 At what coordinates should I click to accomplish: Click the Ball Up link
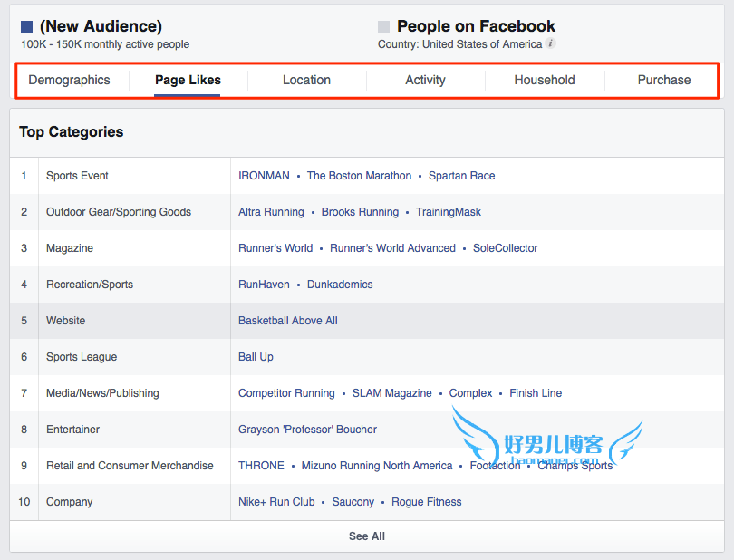[x=256, y=357]
